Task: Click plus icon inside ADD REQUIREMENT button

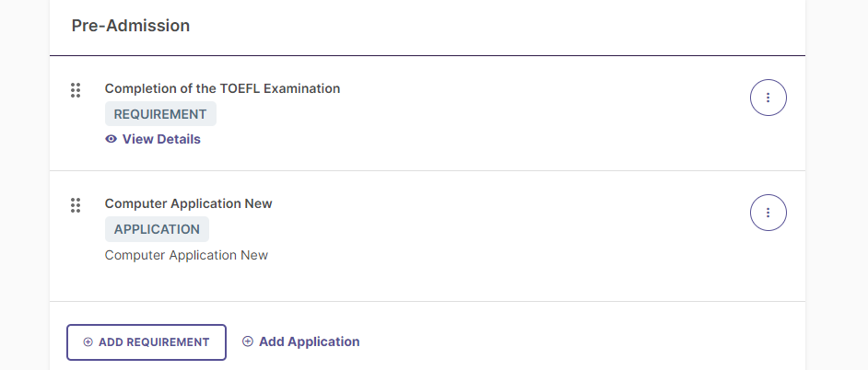Action: point(88,342)
